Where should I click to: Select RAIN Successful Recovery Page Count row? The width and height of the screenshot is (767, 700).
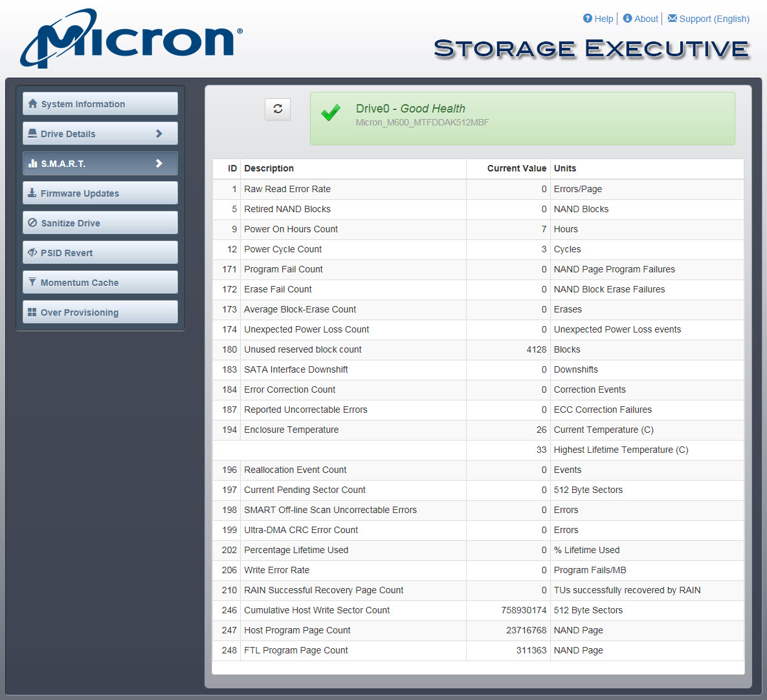coord(478,590)
